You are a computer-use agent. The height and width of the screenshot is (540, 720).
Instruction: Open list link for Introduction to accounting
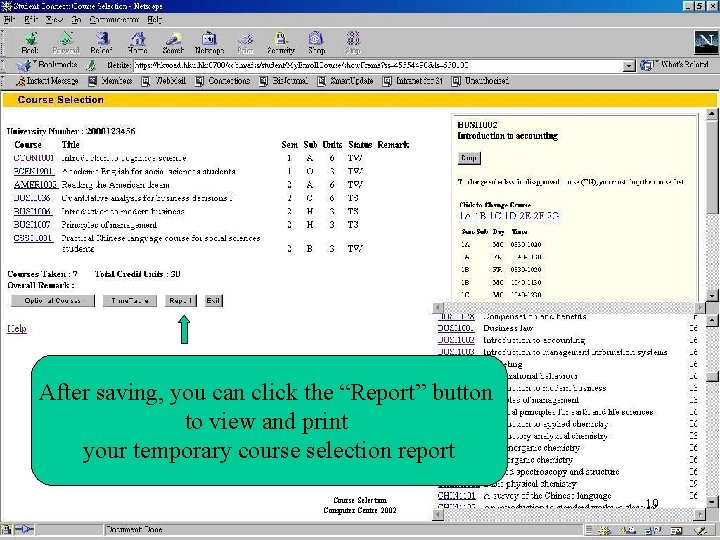pos(456,340)
